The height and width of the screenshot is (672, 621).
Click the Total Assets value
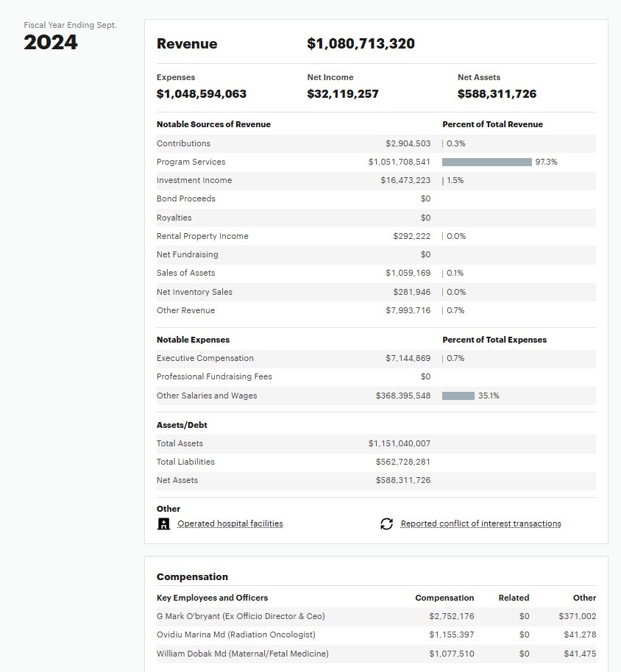point(399,443)
